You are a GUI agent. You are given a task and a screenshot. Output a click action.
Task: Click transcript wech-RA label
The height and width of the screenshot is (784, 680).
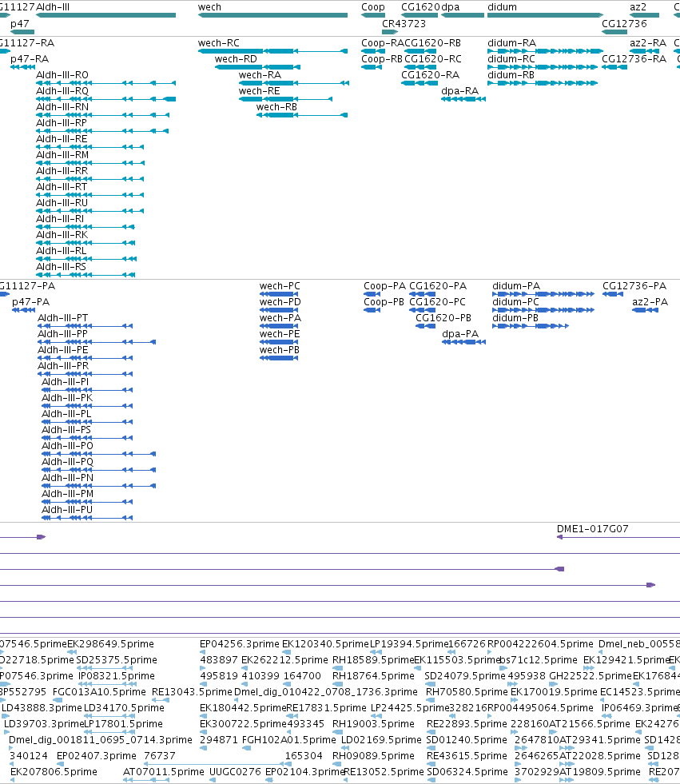click(x=260, y=75)
